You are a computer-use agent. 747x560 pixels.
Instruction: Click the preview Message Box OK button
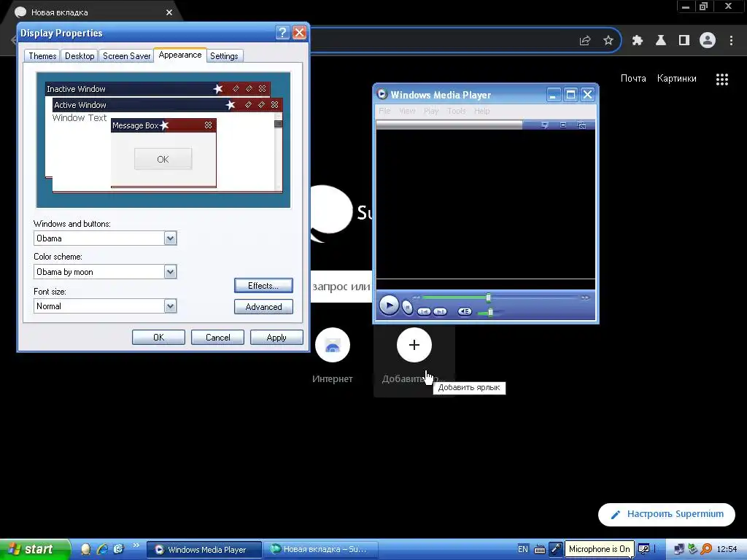163,159
